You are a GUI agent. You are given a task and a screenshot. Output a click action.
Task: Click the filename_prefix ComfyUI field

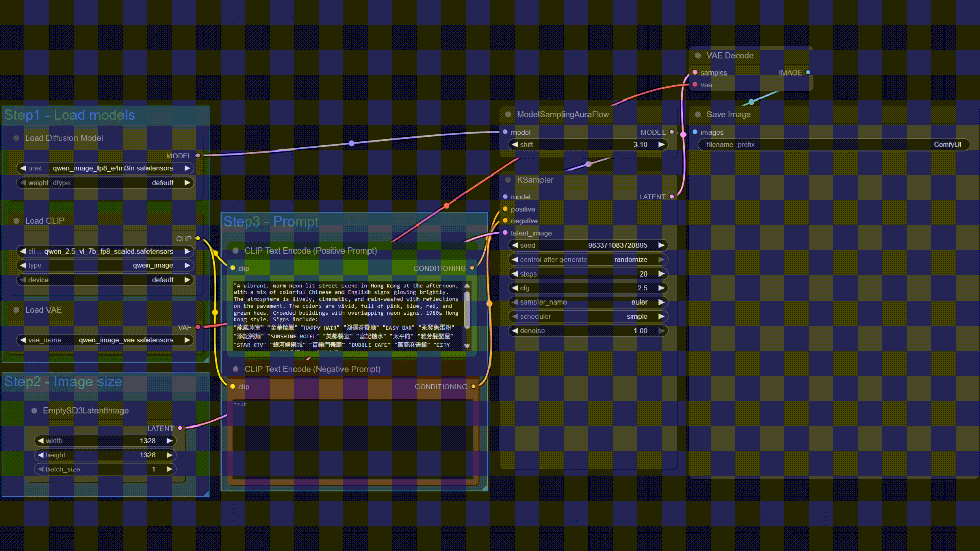pyautogui.click(x=834, y=145)
